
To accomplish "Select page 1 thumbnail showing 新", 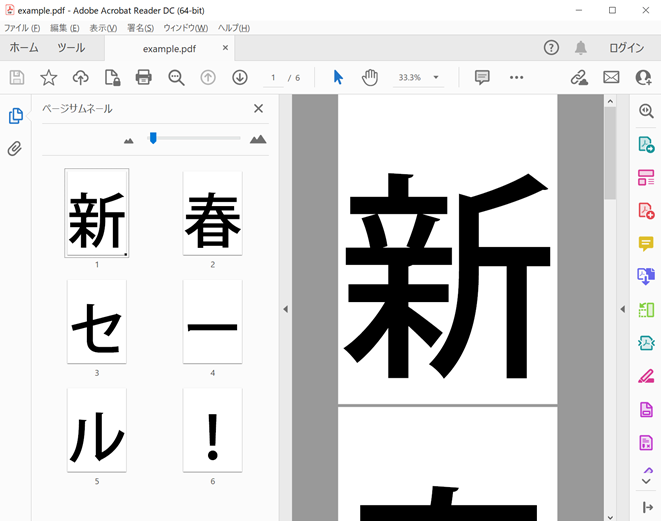I will (x=97, y=213).
